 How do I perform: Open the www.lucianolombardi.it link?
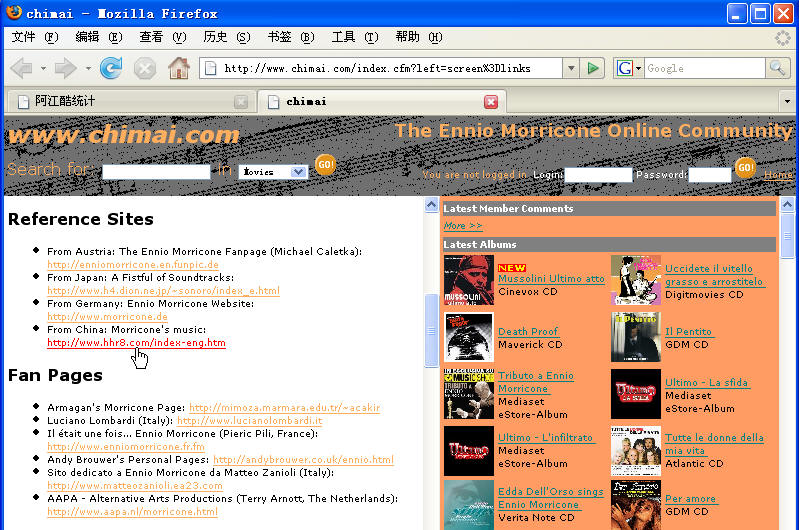[250, 421]
